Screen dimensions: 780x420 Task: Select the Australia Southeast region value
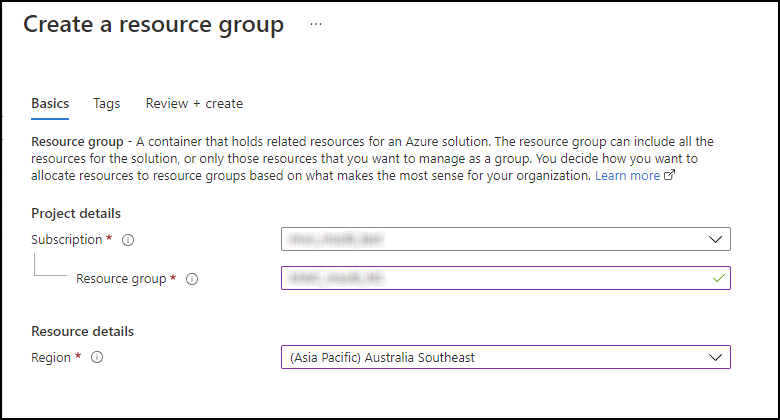tap(382, 357)
